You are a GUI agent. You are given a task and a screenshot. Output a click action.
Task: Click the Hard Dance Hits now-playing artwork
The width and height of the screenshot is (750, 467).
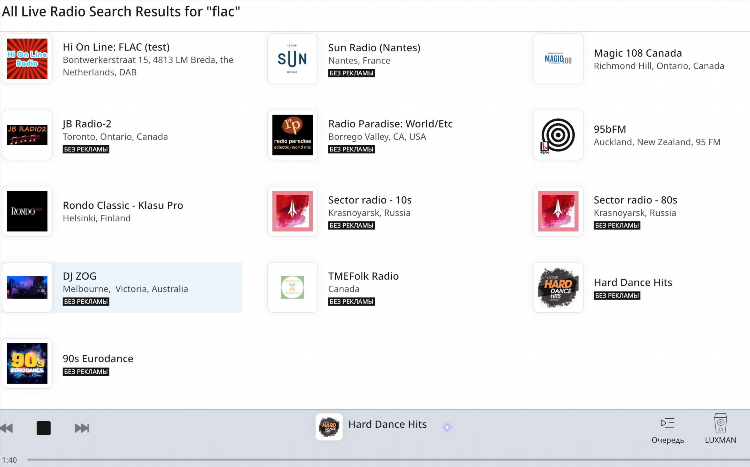coord(329,426)
